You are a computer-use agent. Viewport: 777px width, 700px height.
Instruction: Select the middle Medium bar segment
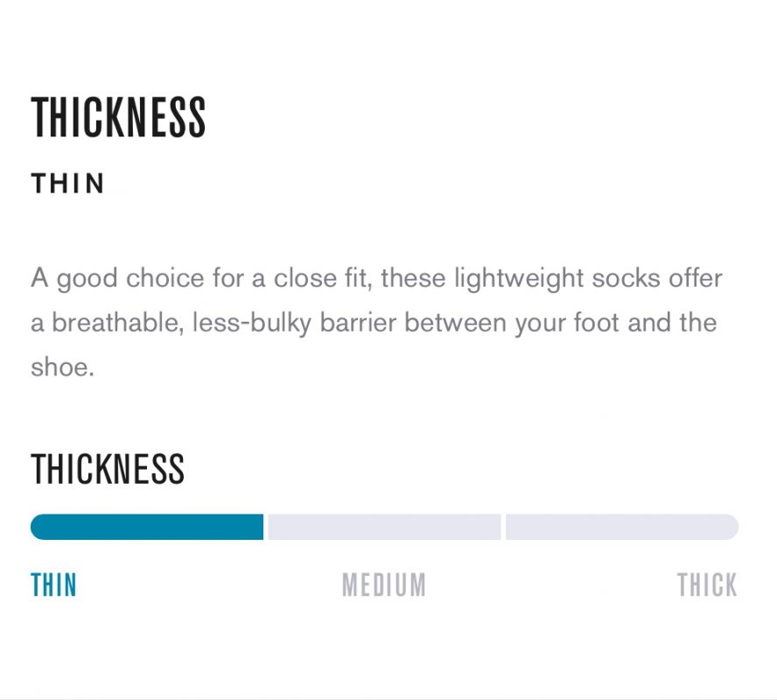[384, 527]
